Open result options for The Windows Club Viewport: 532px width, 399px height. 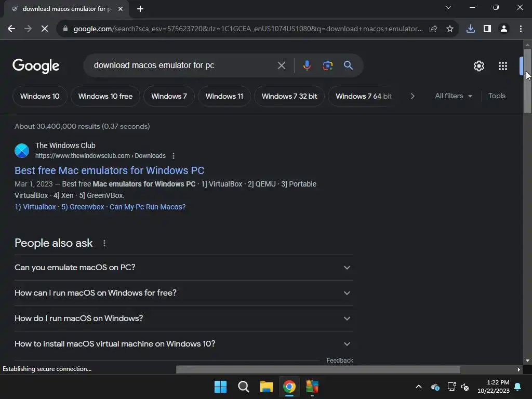coord(174,156)
